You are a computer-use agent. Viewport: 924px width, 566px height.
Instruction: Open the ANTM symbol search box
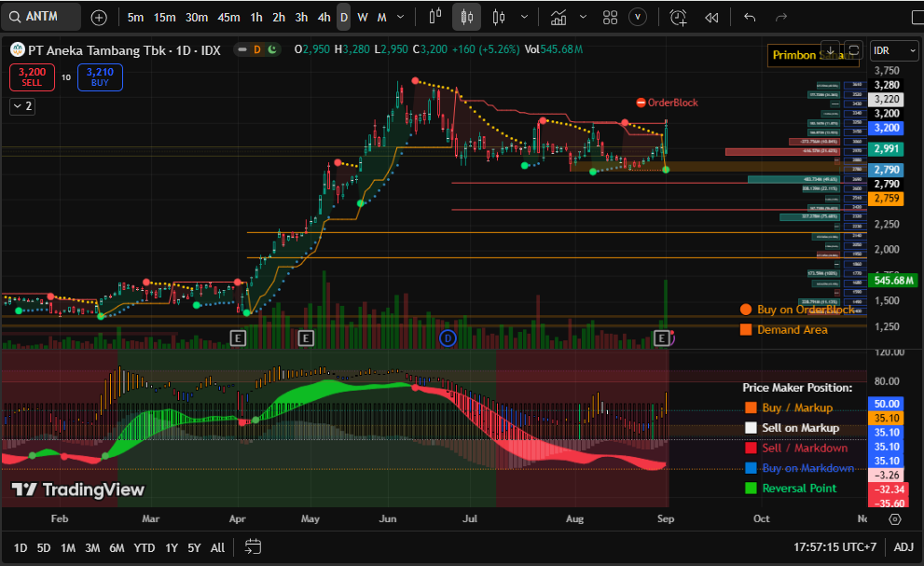(x=41, y=17)
